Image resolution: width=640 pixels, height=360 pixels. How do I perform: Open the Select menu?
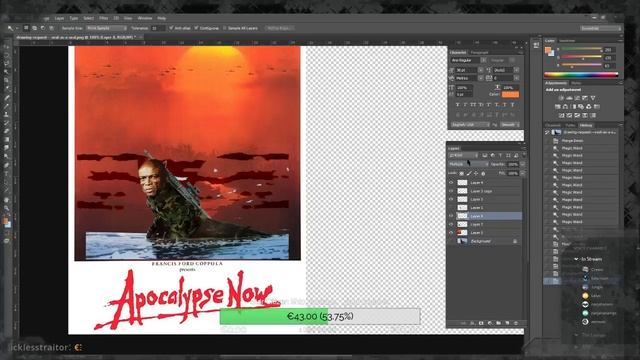[x=88, y=18]
